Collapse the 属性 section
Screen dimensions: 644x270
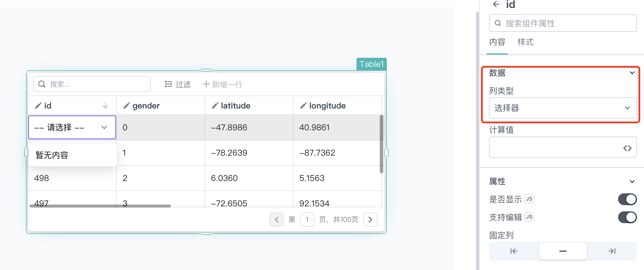tap(632, 181)
